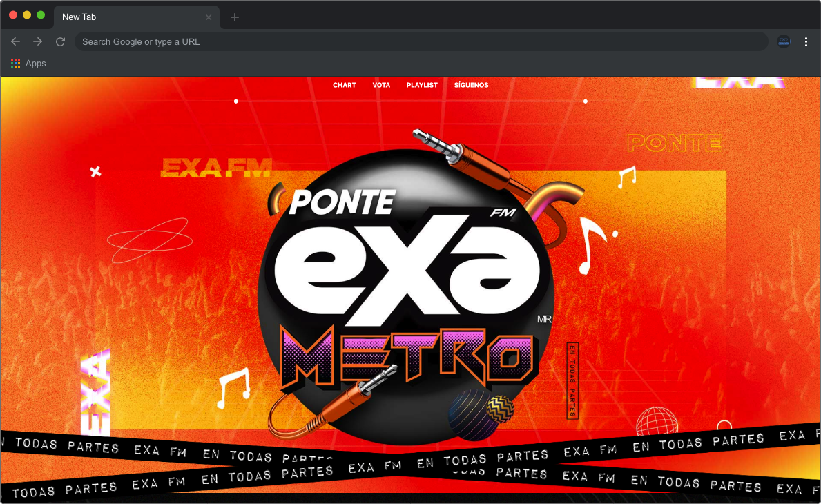Click the Apps bookmark label
Screen dimensions: 821x504
tap(36, 64)
